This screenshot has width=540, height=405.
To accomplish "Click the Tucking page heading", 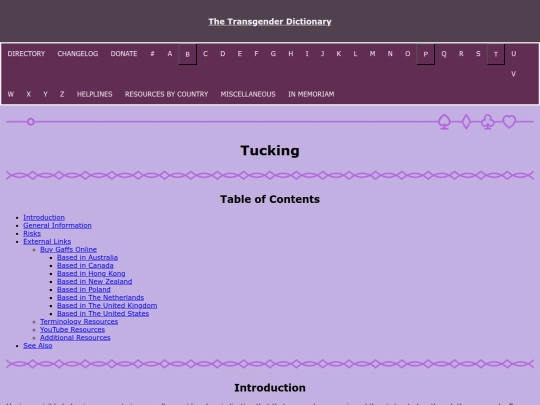I will click(270, 150).
